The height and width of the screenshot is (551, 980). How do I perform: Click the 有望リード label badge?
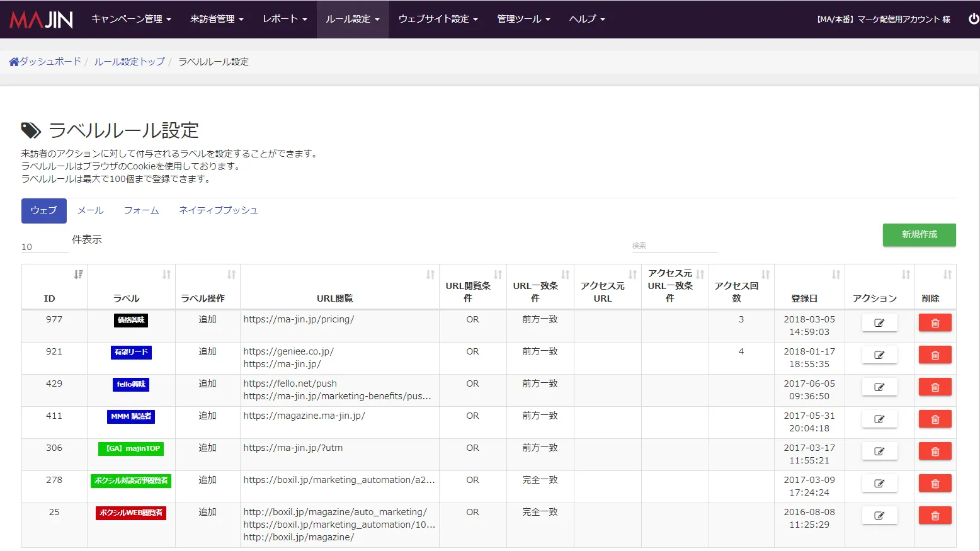[131, 353]
